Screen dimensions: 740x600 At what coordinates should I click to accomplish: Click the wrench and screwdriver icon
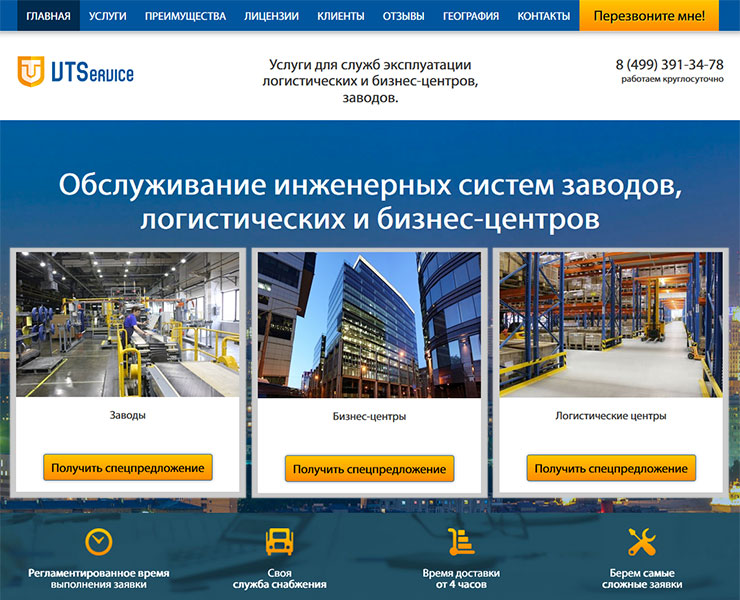pos(642,542)
